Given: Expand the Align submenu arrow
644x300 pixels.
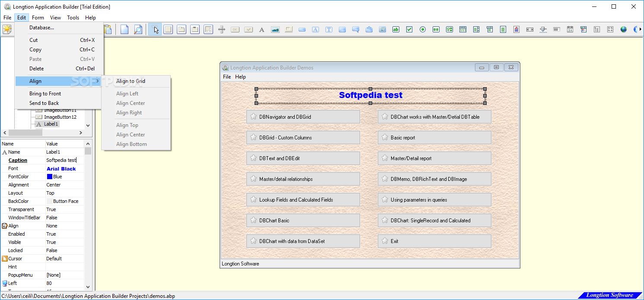Looking at the screenshot, I should coord(97,81).
